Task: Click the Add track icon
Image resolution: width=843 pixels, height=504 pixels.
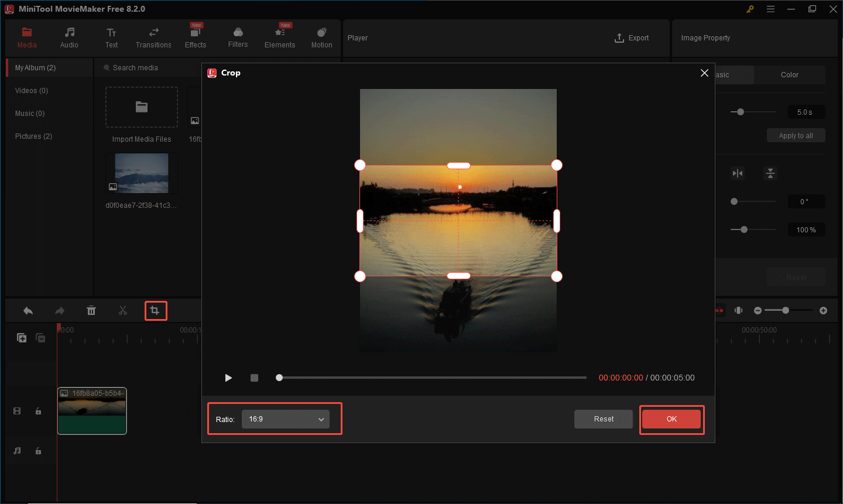Action: (x=22, y=338)
